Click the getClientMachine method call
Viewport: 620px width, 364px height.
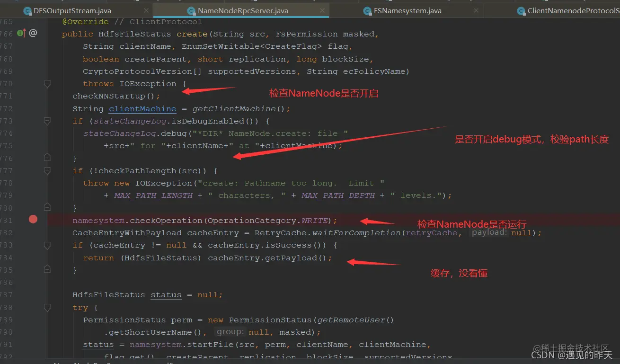234,108
